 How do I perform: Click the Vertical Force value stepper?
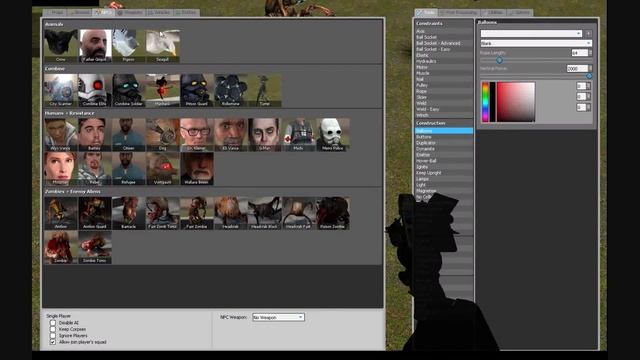[590, 69]
